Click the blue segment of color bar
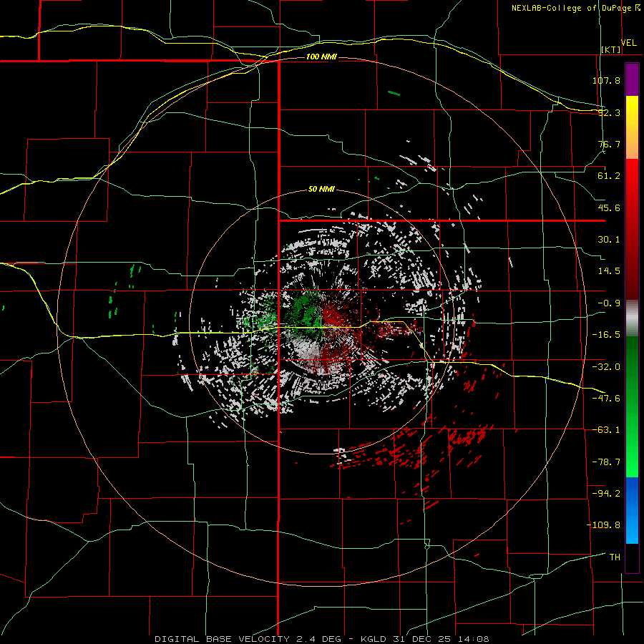This screenshot has width=644, height=644. pyautogui.click(x=632, y=510)
